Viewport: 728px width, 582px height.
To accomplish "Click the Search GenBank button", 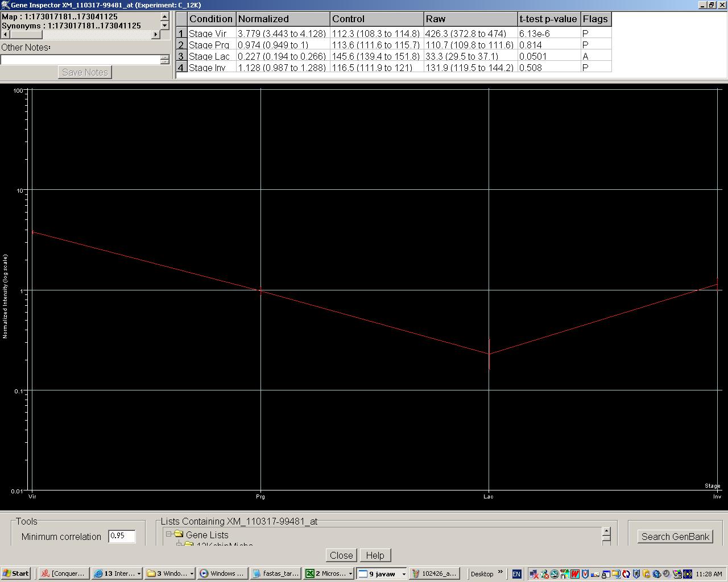I will pyautogui.click(x=675, y=537).
